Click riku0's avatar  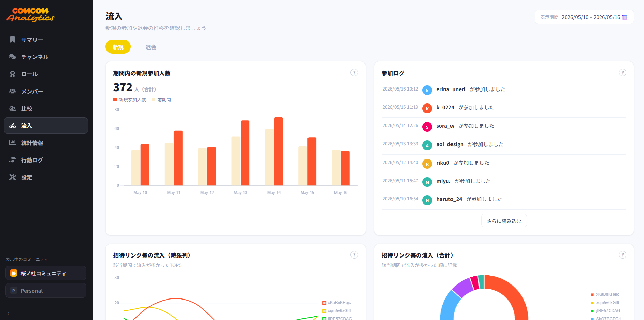(x=427, y=164)
